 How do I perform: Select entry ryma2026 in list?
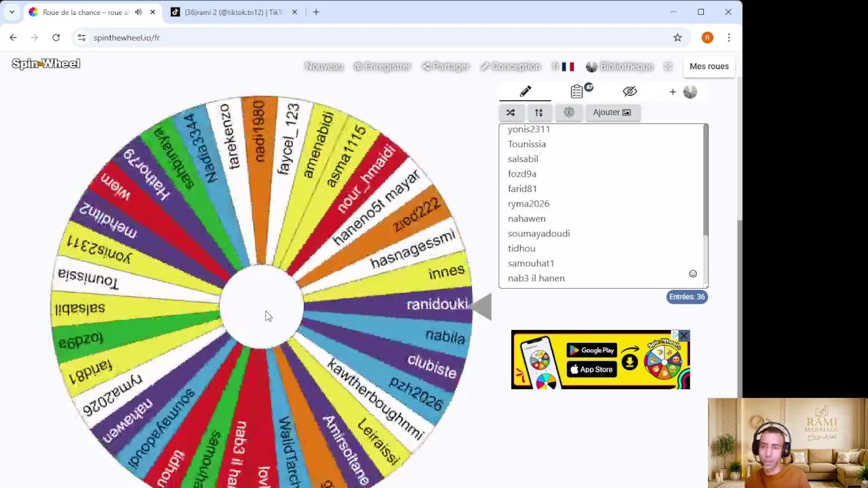[x=528, y=203]
